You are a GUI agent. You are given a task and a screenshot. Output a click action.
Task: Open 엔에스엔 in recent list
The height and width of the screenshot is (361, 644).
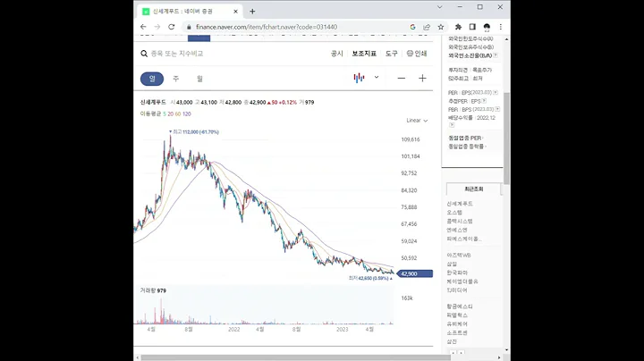coord(457,231)
